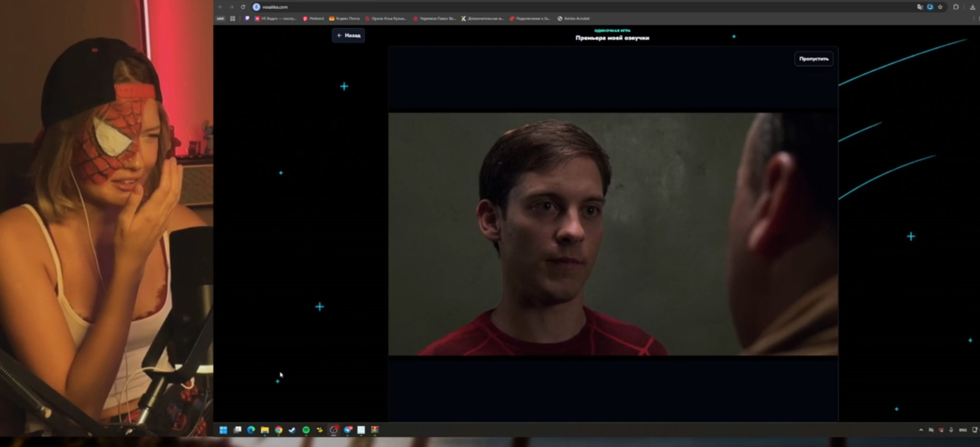The image size is (980, 447).
Task: Reload the page with refresh icon
Action: (243, 7)
